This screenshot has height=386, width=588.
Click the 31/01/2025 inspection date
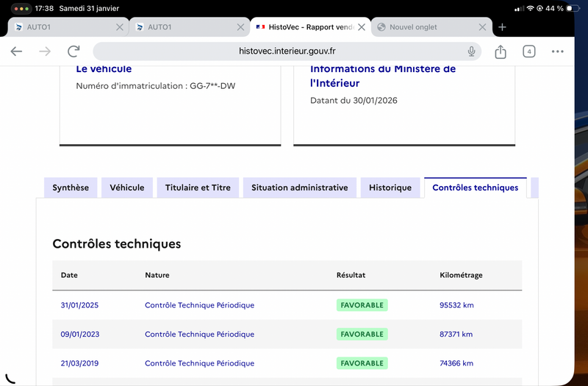pyautogui.click(x=79, y=305)
